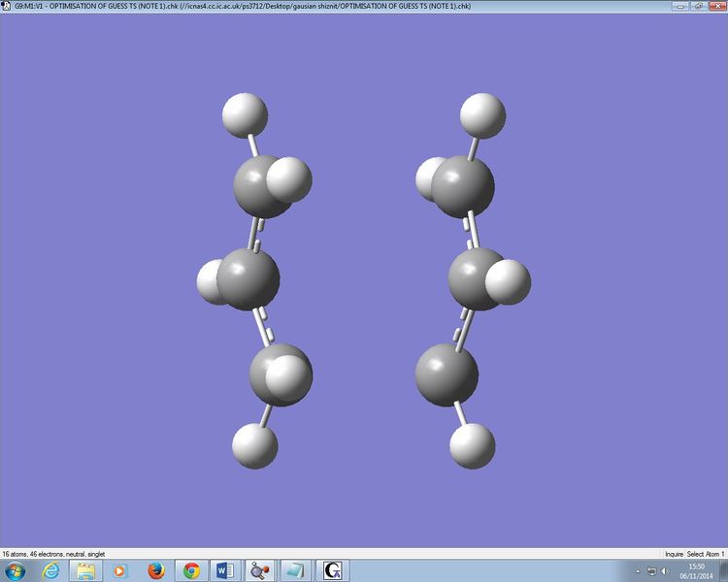Open the notepad-style taskbar icon
Viewport: 728px width, 582px height.
click(295, 571)
